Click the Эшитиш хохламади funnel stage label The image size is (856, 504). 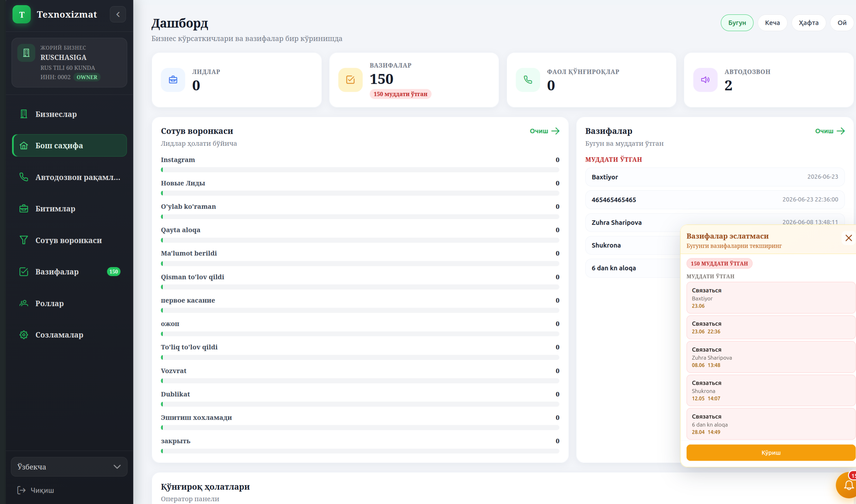(196, 418)
